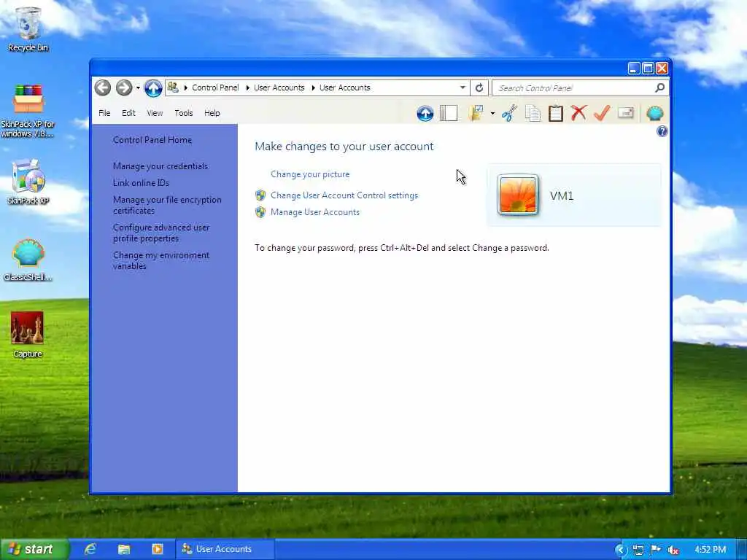The image size is (747, 560).
Task: Open help via blue question mark
Action: pyautogui.click(x=662, y=131)
